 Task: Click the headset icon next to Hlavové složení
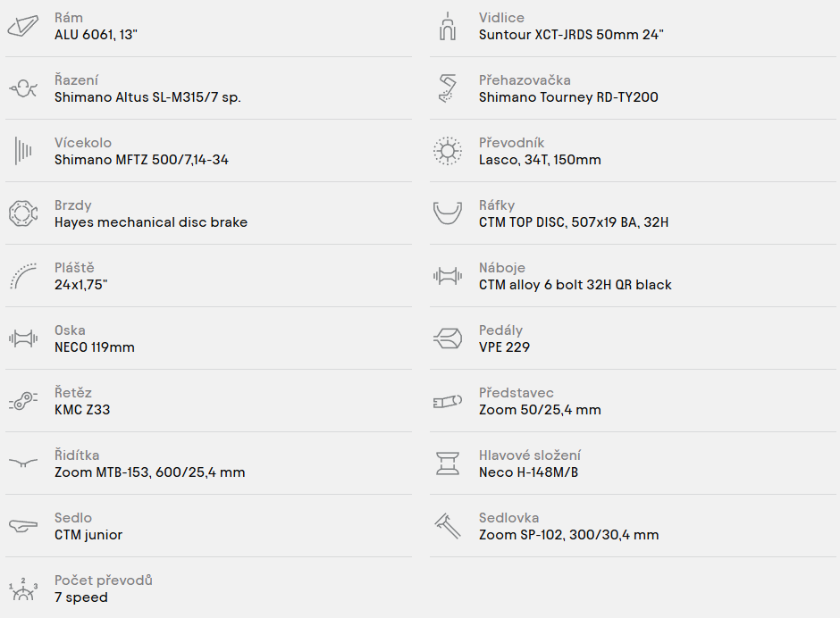tap(448, 463)
